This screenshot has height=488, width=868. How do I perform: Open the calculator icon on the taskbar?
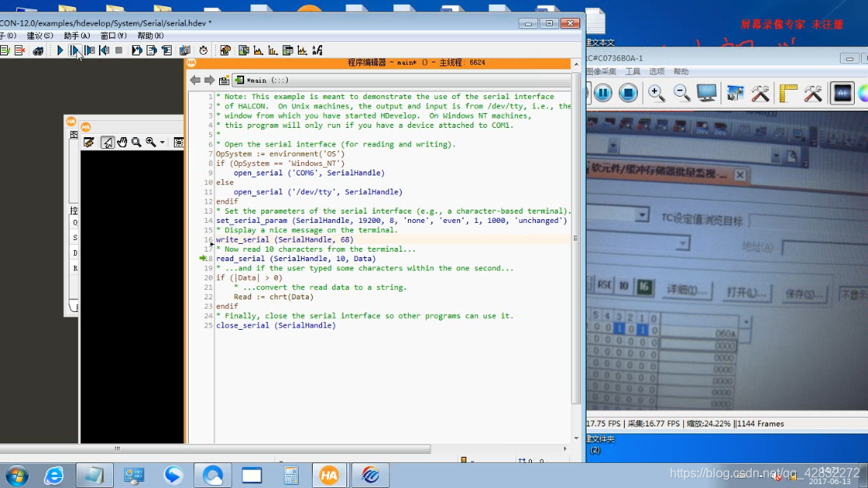pos(291,476)
